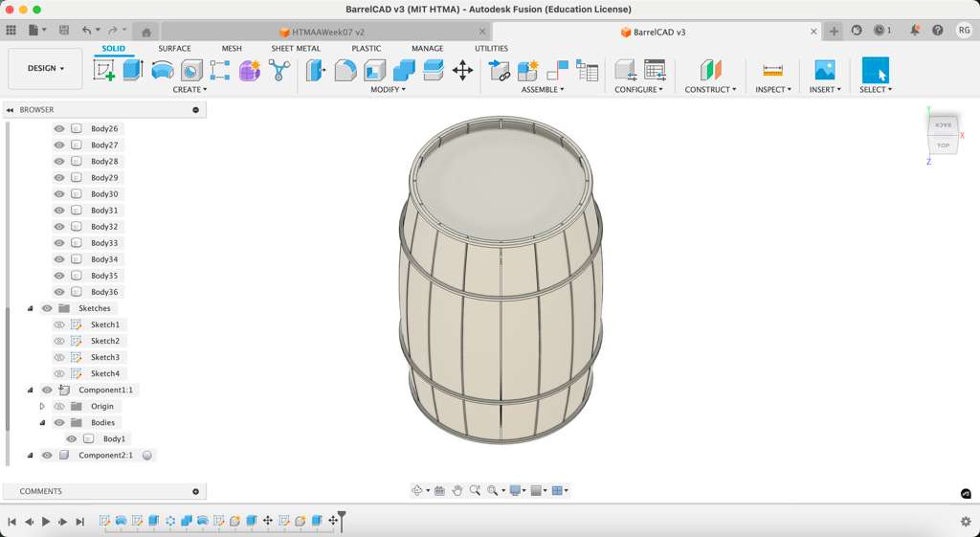Show Sketch1 using its eye icon
This screenshot has height=537, width=980.
coord(59,324)
